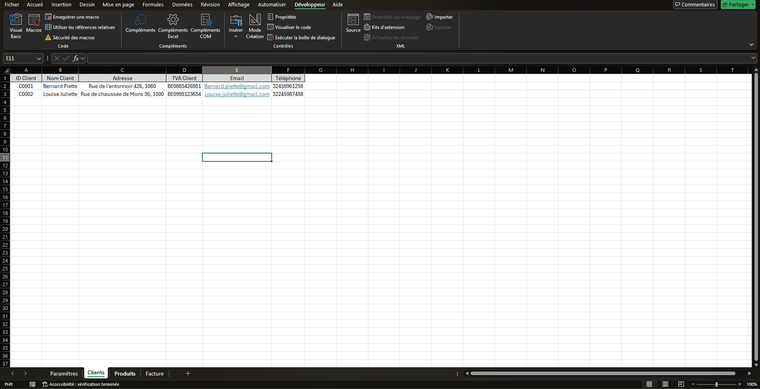Click the formula bar confirm checkmark

pos(66,59)
